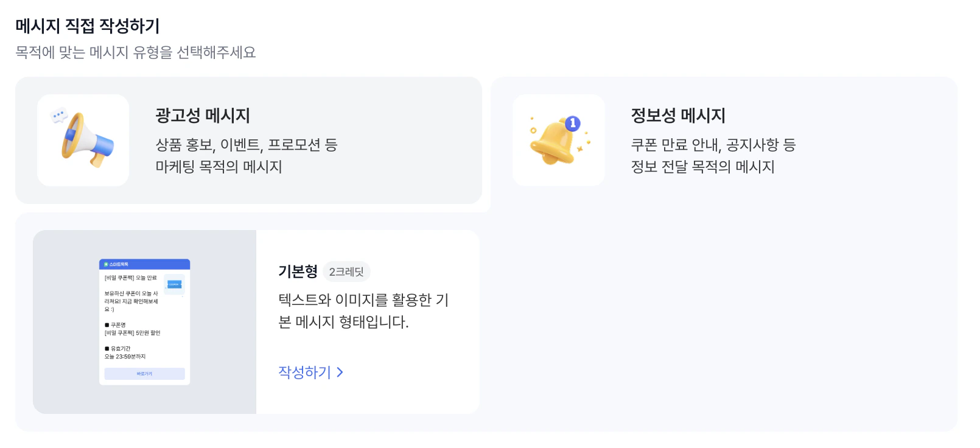Click the 기본형 card title
This screenshot has width=980, height=448.
[x=296, y=271]
